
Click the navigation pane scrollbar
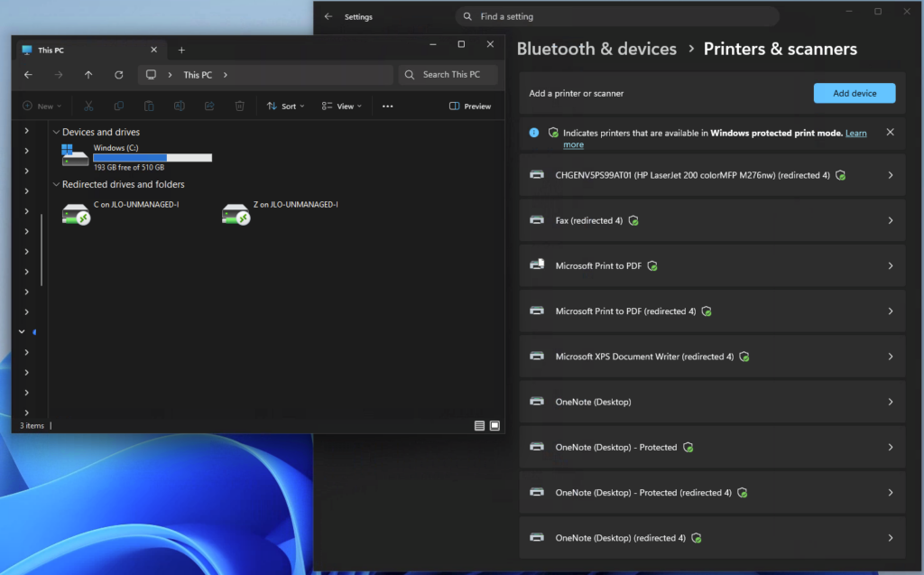click(x=42, y=250)
